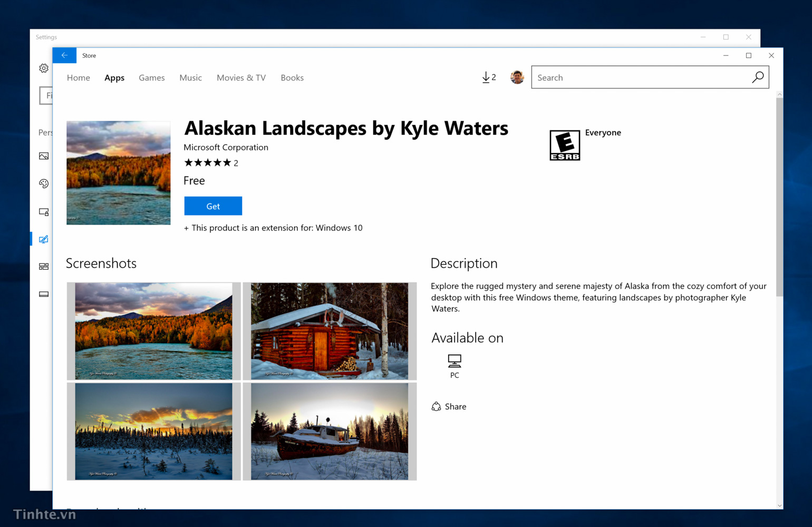Open the user account avatar in Store

[x=517, y=77]
